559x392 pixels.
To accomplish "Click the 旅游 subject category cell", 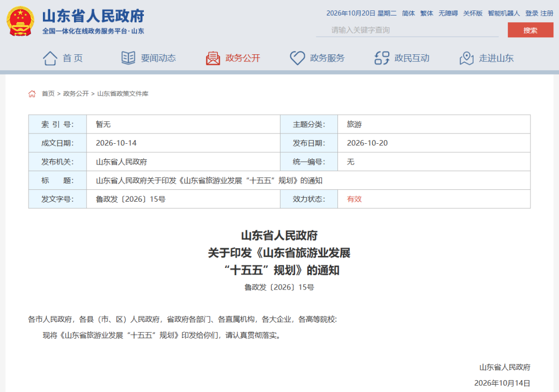I will [x=434, y=124].
